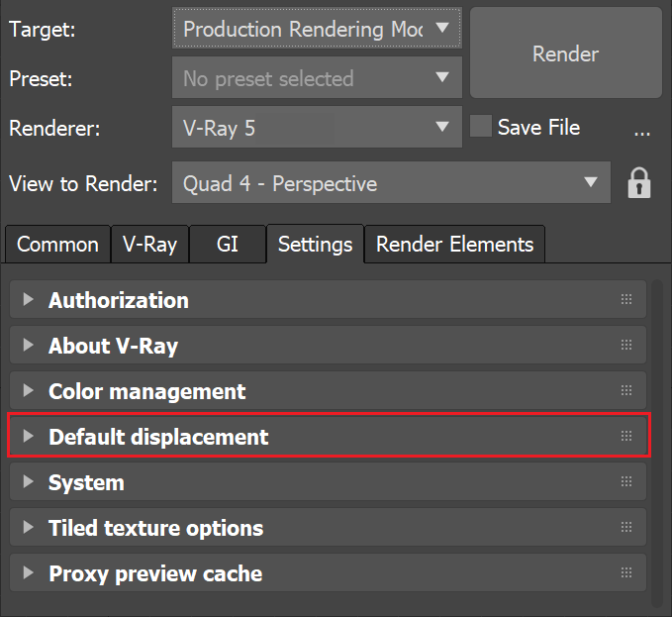The width and height of the screenshot is (672, 617).
Task: Enable the Save File checkbox
Action: tap(481, 127)
